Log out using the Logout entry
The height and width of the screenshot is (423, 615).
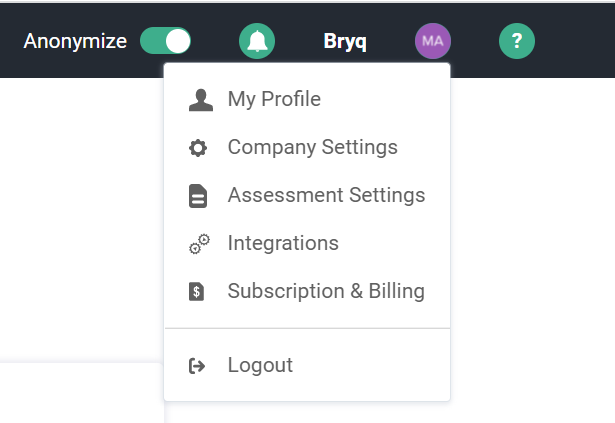tap(260, 366)
